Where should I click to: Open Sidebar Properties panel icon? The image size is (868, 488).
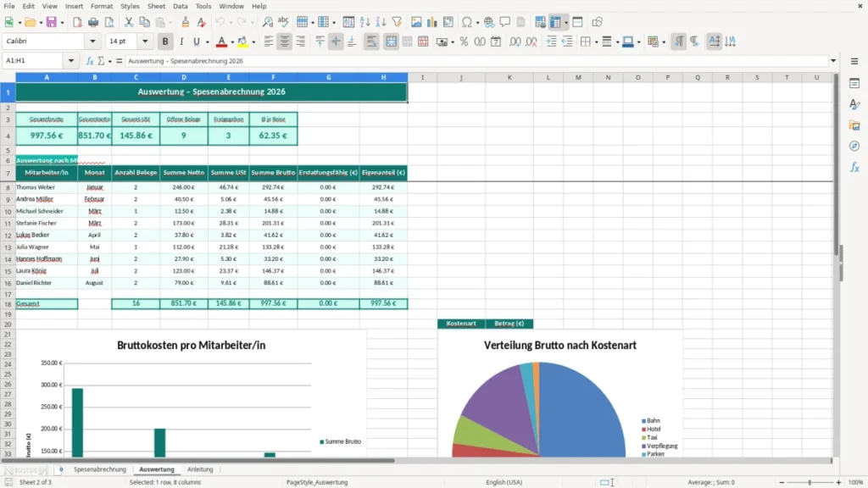(x=854, y=84)
